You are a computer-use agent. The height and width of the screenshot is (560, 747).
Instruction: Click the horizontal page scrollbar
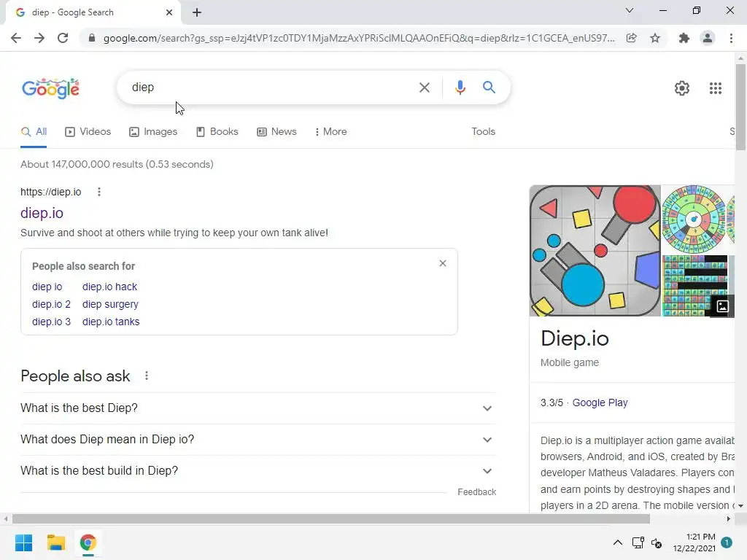(x=331, y=518)
